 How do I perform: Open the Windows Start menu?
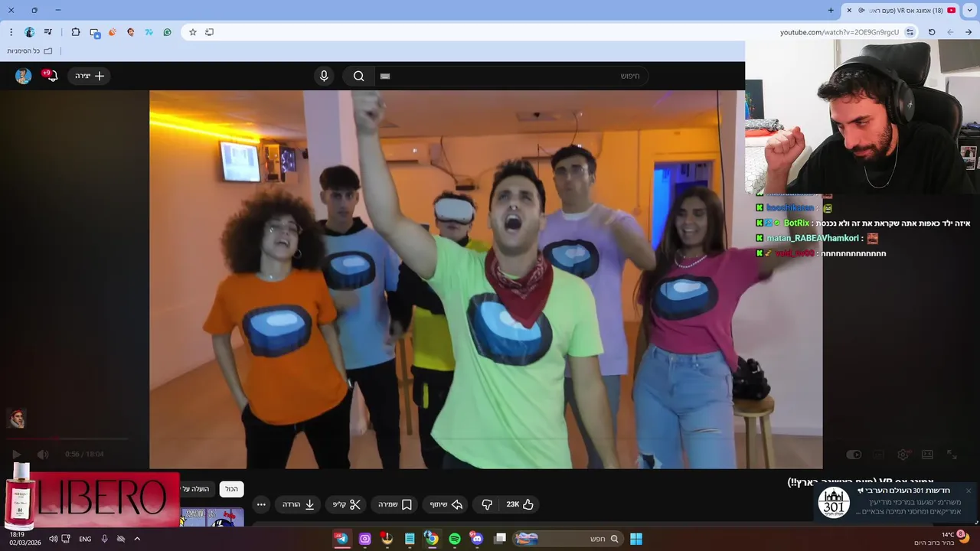click(636, 539)
